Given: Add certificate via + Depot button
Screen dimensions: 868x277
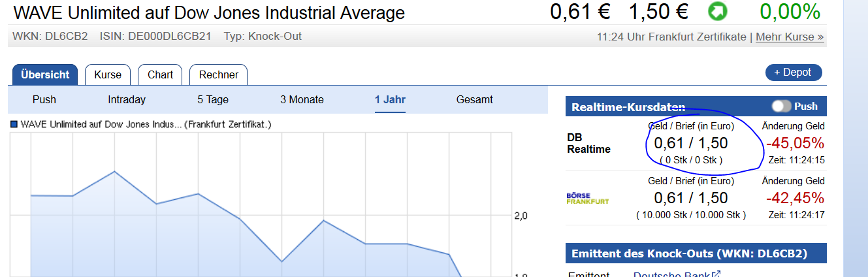Looking at the screenshot, I should [x=794, y=73].
